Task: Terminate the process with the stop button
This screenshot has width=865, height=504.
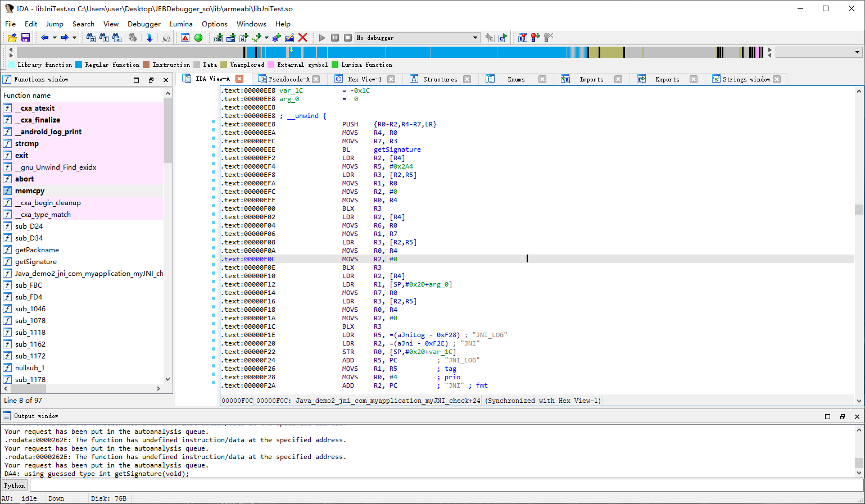Action: coord(348,38)
